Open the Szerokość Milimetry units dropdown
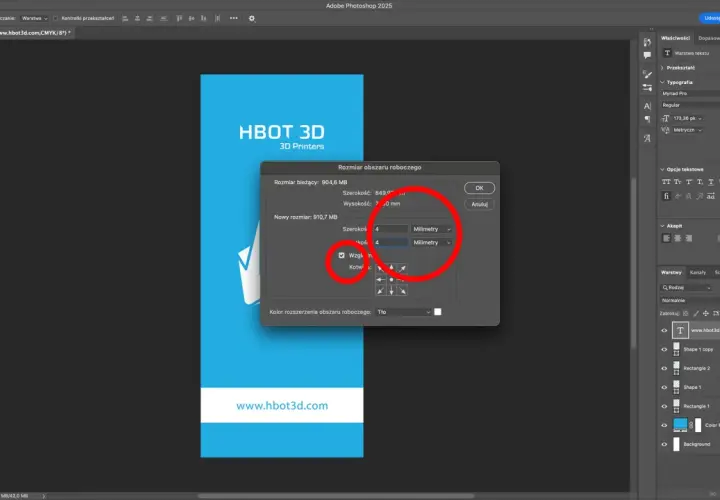 pyautogui.click(x=431, y=229)
